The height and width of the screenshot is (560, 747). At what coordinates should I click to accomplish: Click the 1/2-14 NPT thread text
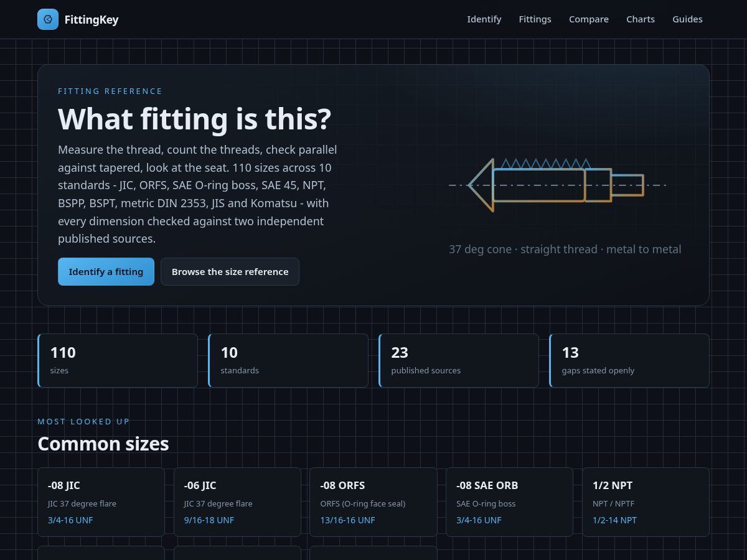click(x=615, y=520)
